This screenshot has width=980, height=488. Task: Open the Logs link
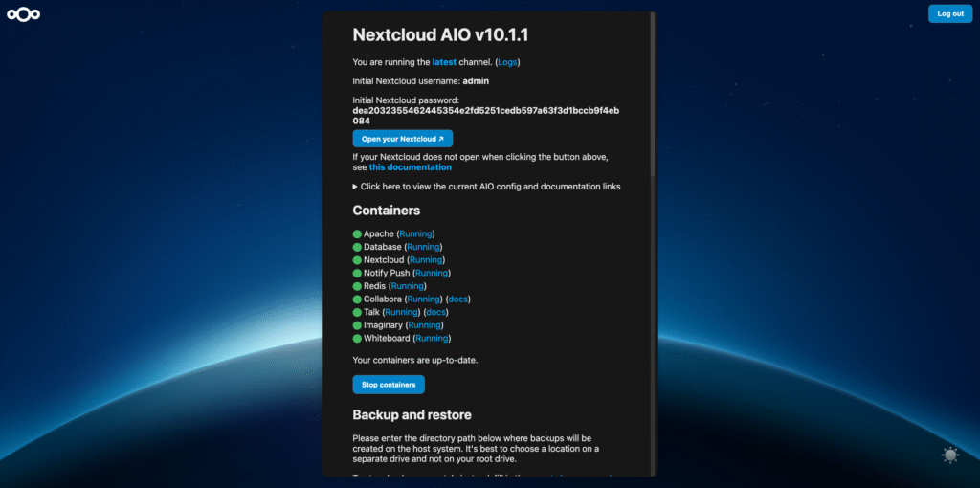coord(507,62)
